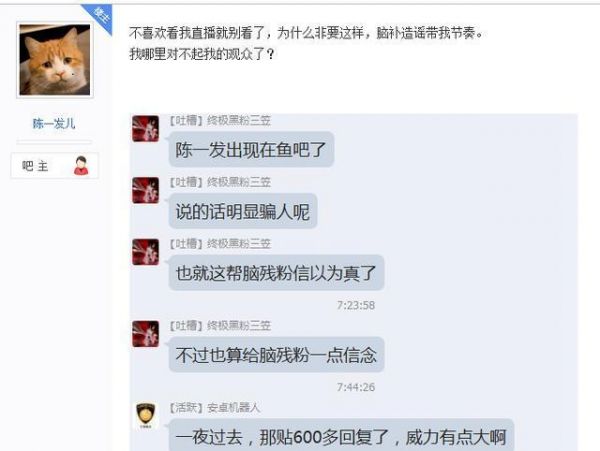Click the 吧主 badge person icon
The image size is (600, 451).
coord(81,166)
